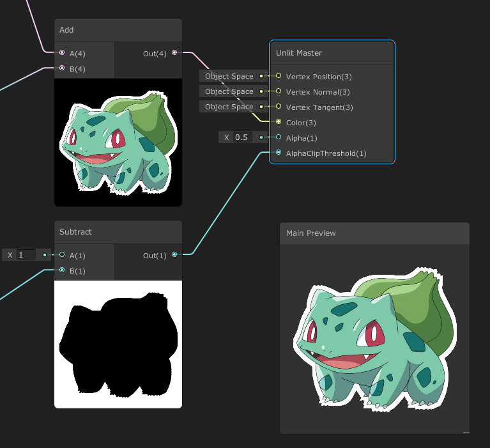This screenshot has height=448, width=490.
Task: Click the Out(1) label on Subtract node
Action: (155, 256)
